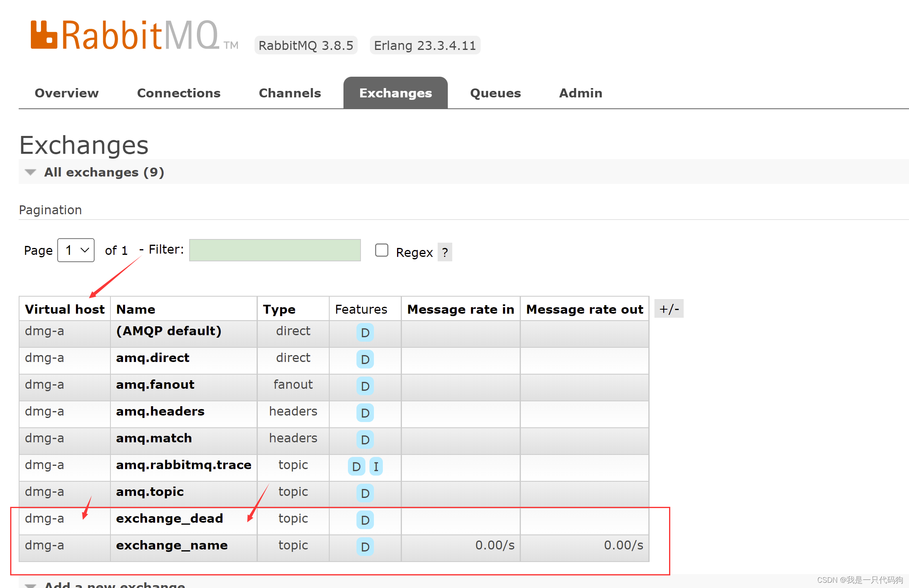
Task: Enable the Regex filter checkbox
Action: pyautogui.click(x=382, y=250)
